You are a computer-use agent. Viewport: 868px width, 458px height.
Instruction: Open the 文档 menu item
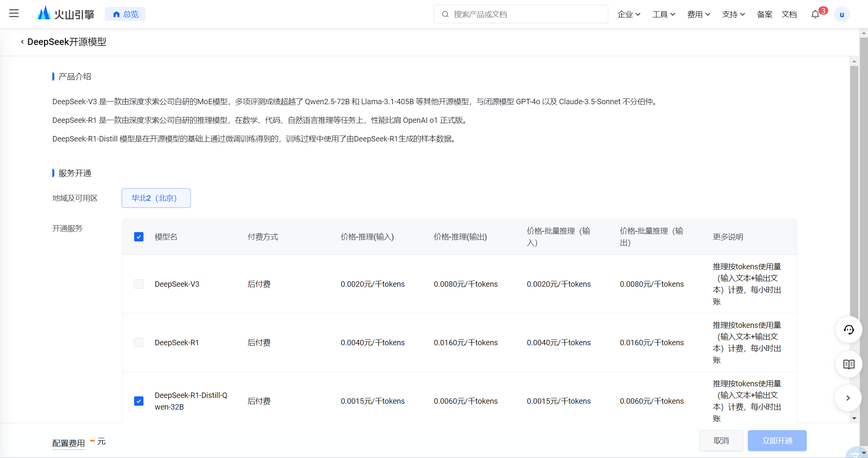coord(789,14)
